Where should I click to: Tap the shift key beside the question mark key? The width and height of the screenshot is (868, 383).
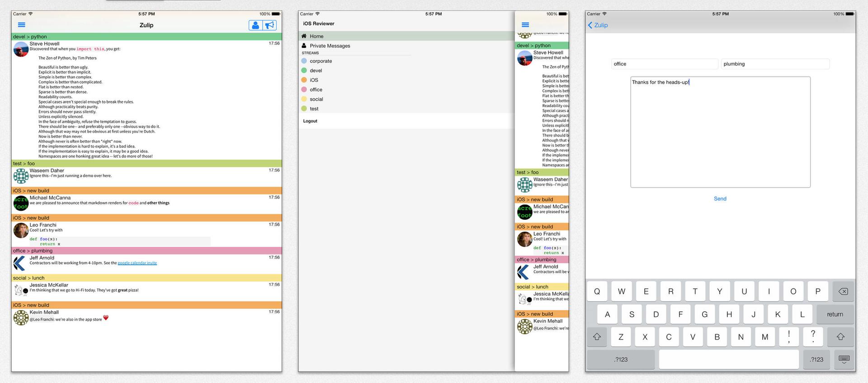coord(840,337)
